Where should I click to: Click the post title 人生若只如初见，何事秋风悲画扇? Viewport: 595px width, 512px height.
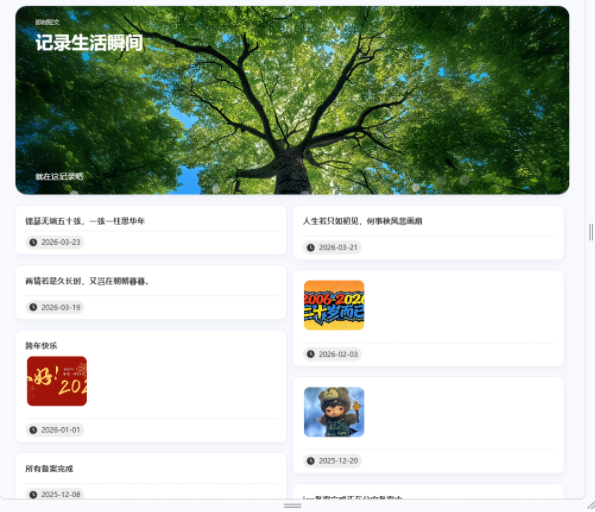(362, 221)
